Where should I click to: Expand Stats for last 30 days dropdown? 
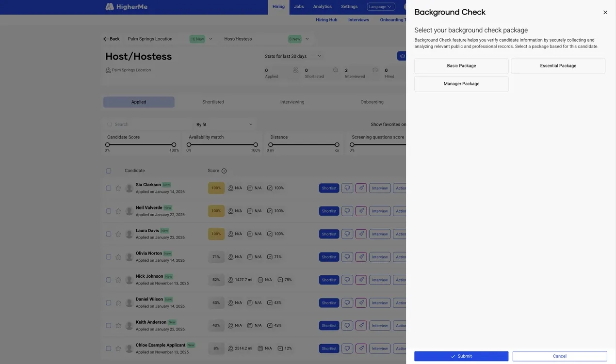coord(293,56)
